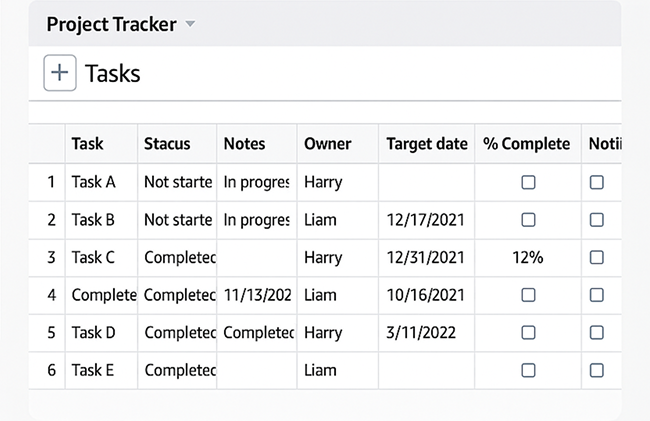The height and width of the screenshot is (421, 650).
Task: Select the Task column header
Action: pyautogui.click(x=88, y=144)
